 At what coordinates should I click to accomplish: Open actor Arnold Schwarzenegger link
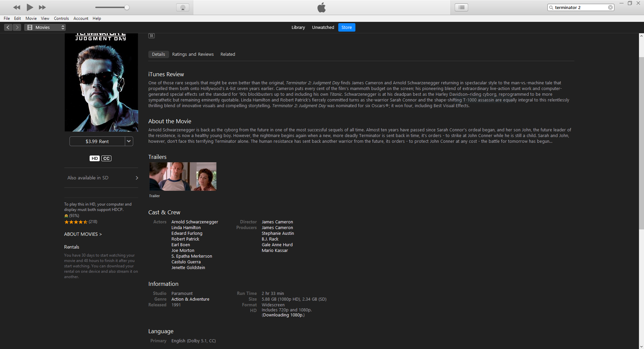coord(195,222)
